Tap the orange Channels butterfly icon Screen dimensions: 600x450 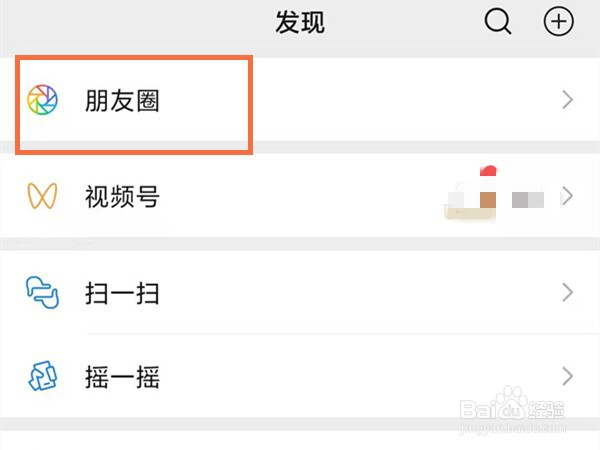pos(42,196)
